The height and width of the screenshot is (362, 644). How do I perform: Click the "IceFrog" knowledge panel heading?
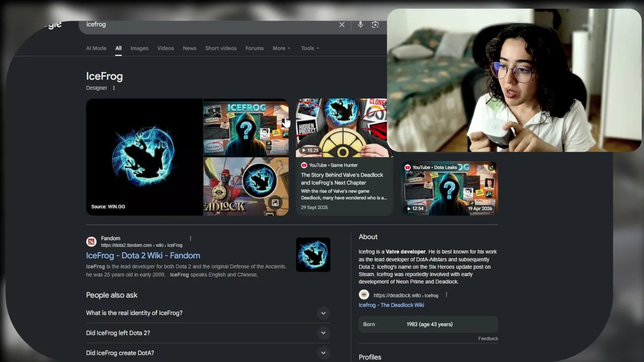[104, 76]
